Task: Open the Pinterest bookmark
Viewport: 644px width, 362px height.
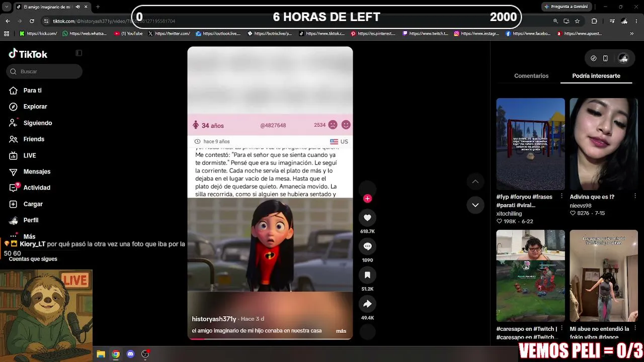Action: (374, 34)
